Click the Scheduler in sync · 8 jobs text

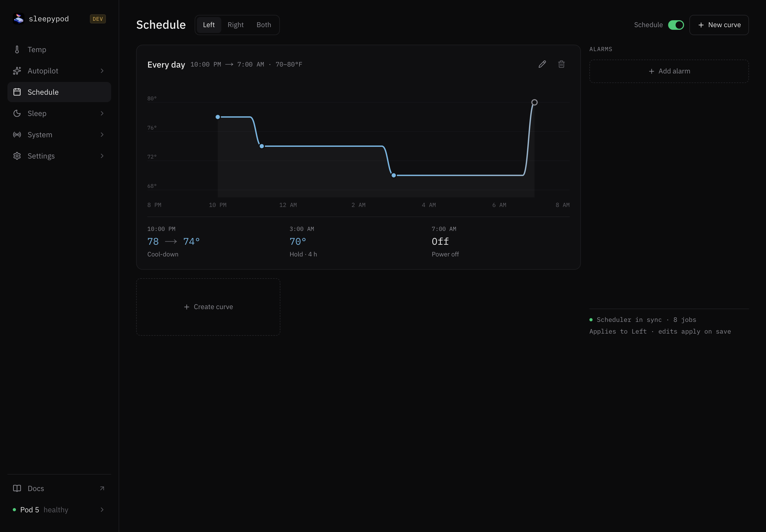click(x=646, y=320)
